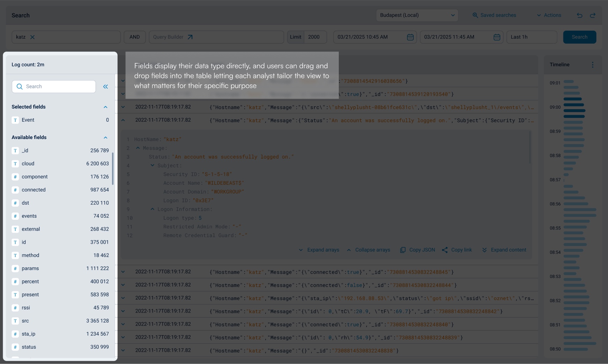Focus the fields Search input

point(54,87)
